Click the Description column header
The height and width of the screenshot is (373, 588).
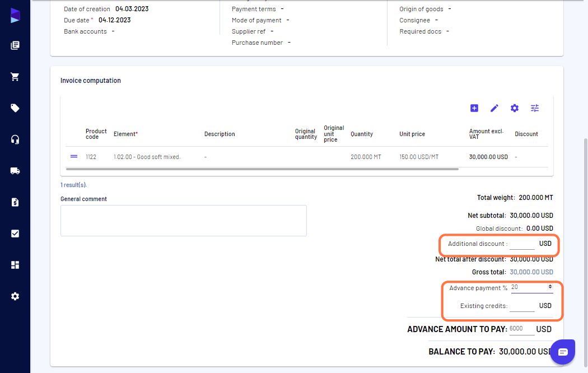click(220, 134)
